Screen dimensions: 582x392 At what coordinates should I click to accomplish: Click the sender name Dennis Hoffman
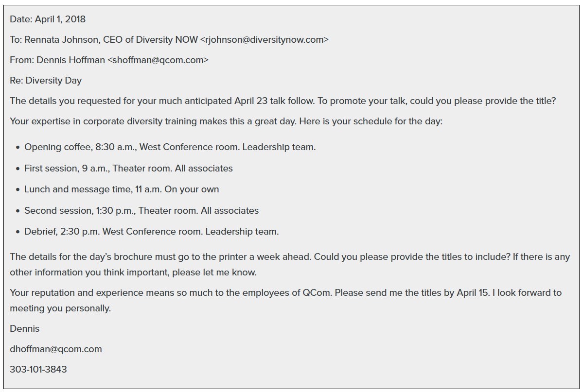click(71, 60)
